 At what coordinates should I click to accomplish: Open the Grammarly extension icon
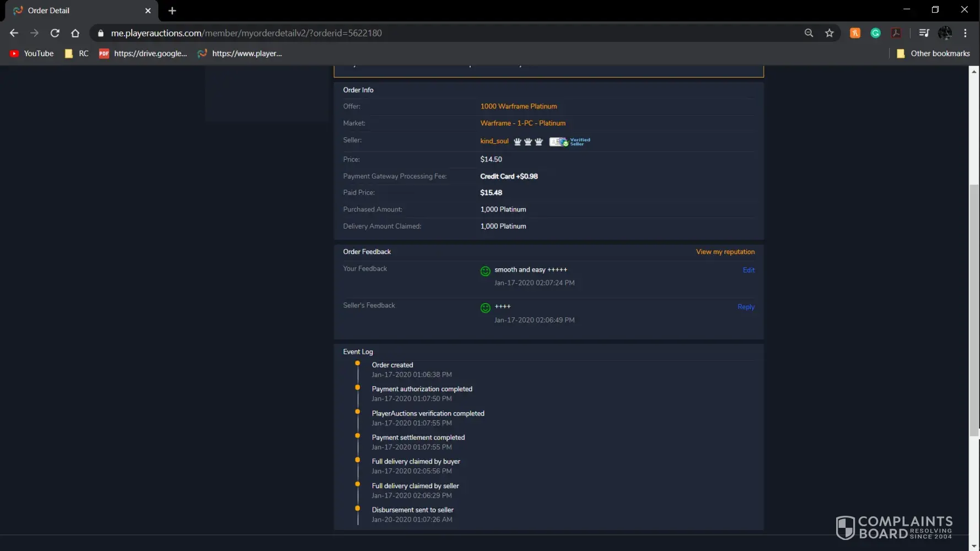875,33
